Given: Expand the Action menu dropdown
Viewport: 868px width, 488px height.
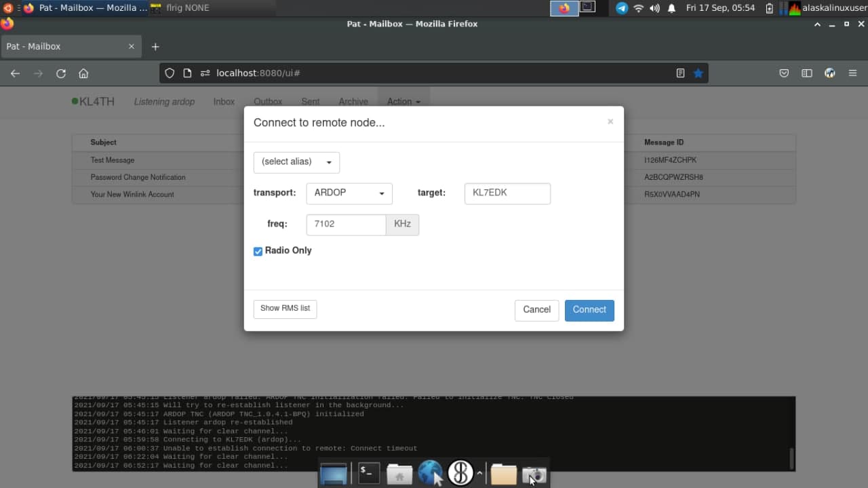Looking at the screenshot, I should coord(403,102).
